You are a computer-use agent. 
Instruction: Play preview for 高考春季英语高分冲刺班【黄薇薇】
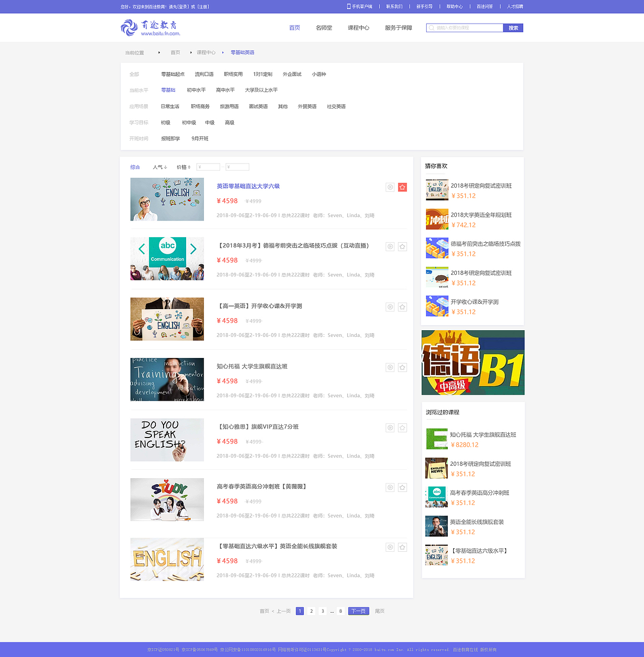coord(390,487)
